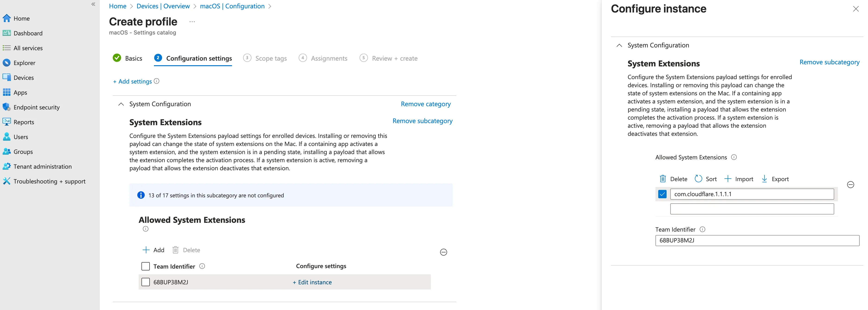868x310 pixels.
Task: Click the Troubleshooting + support wrench icon
Action: [x=6, y=181]
